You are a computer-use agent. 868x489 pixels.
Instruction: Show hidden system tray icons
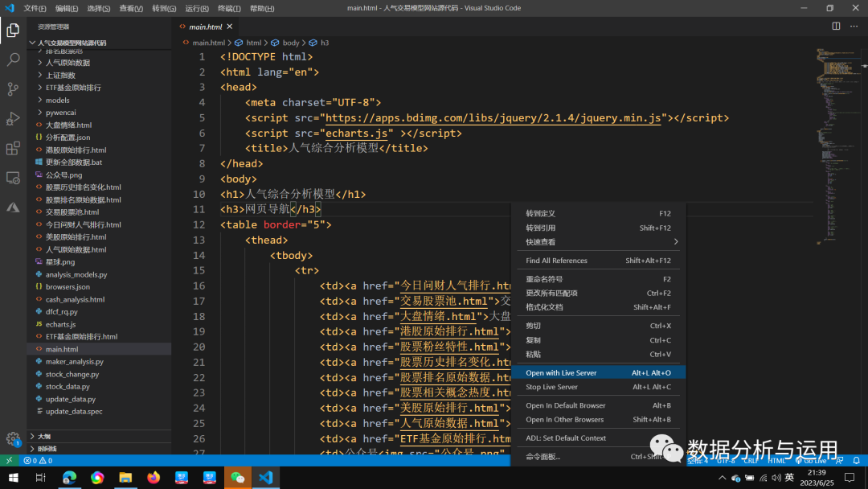pyautogui.click(x=722, y=478)
